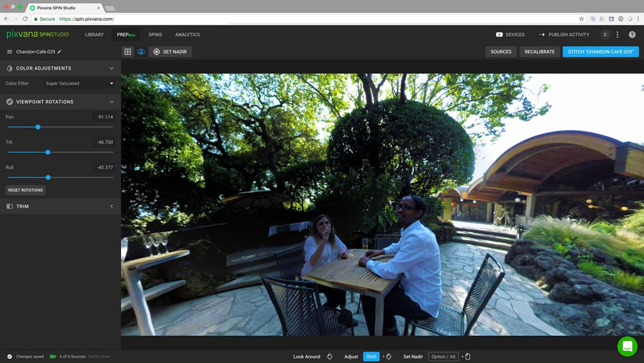Open Publish Activity

click(x=564, y=35)
